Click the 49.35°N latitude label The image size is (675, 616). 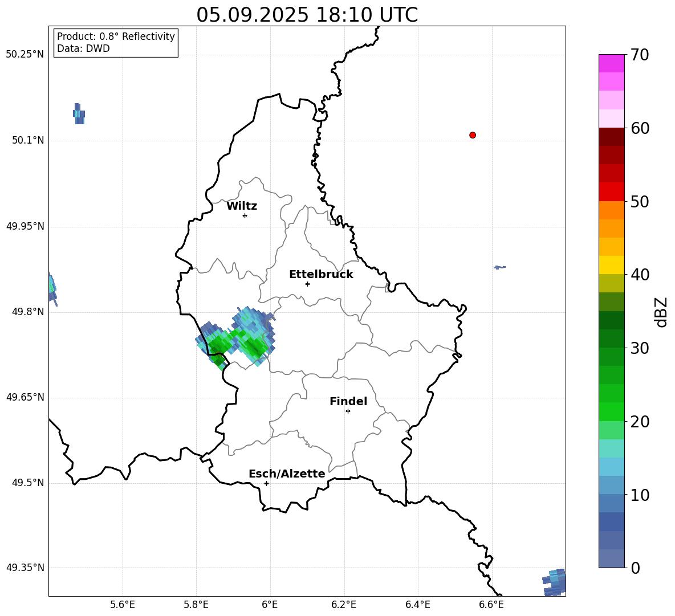(x=25, y=568)
